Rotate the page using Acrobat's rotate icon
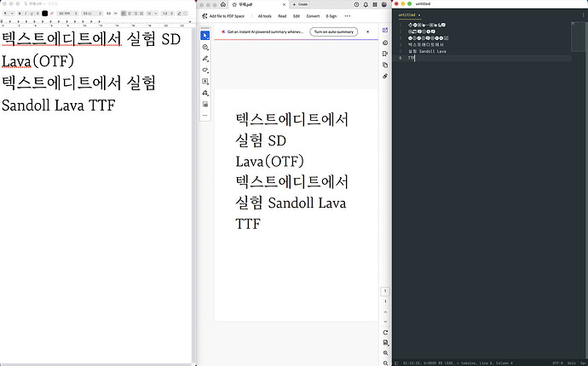Viewport: 588px width, 366px height. coord(385,333)
